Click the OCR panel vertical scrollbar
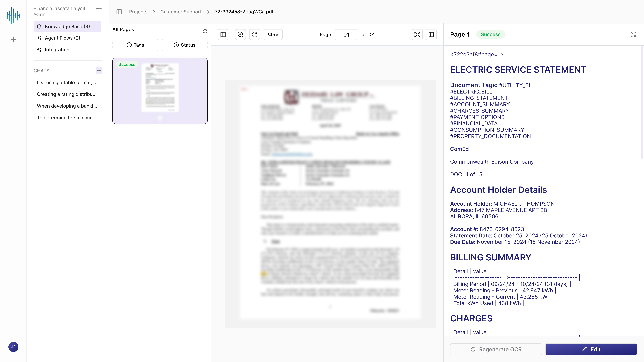The height and width of the screenshot is (362, 644). 642,102
